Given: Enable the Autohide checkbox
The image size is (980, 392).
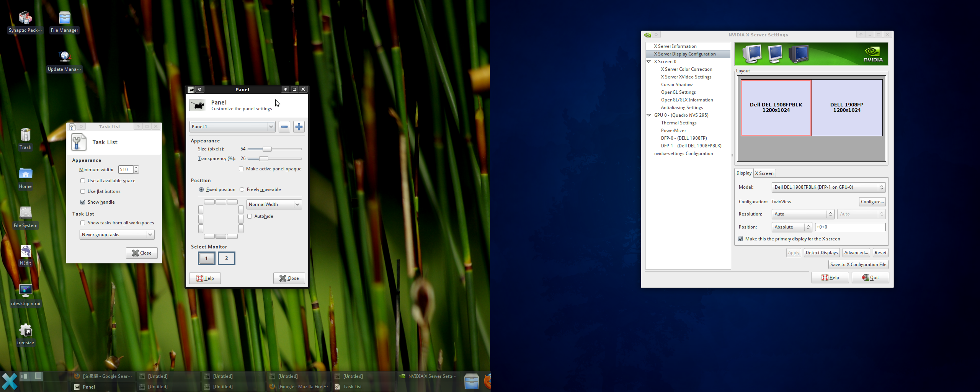Looking at the screenshot, I should 250,216.
